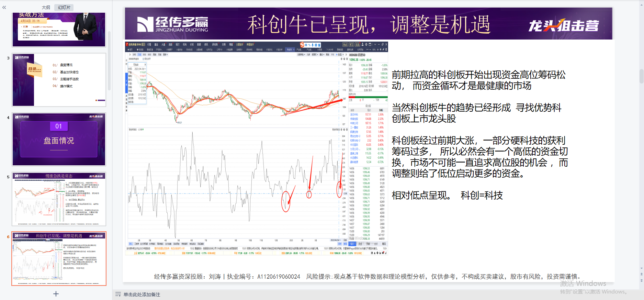This screenshot has width=644, height=300.
Task: Select the 幻灯片 slides tab
Action: click(64, 7)
